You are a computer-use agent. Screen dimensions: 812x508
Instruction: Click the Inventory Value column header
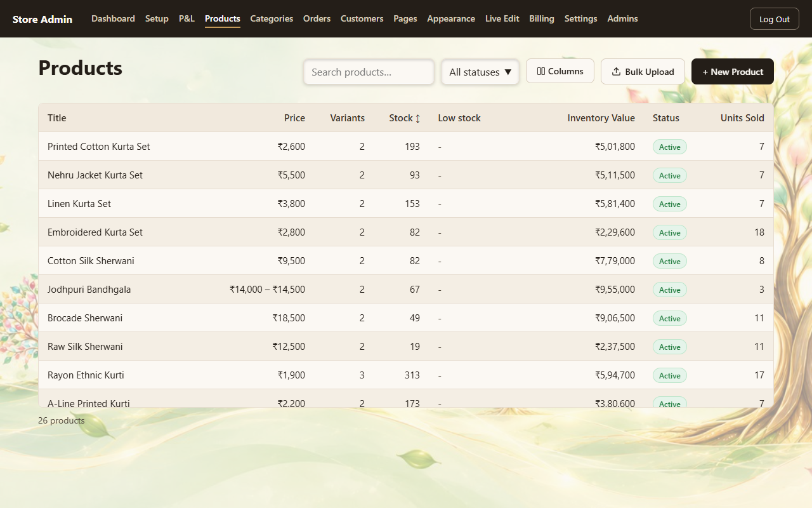(601, 117)
